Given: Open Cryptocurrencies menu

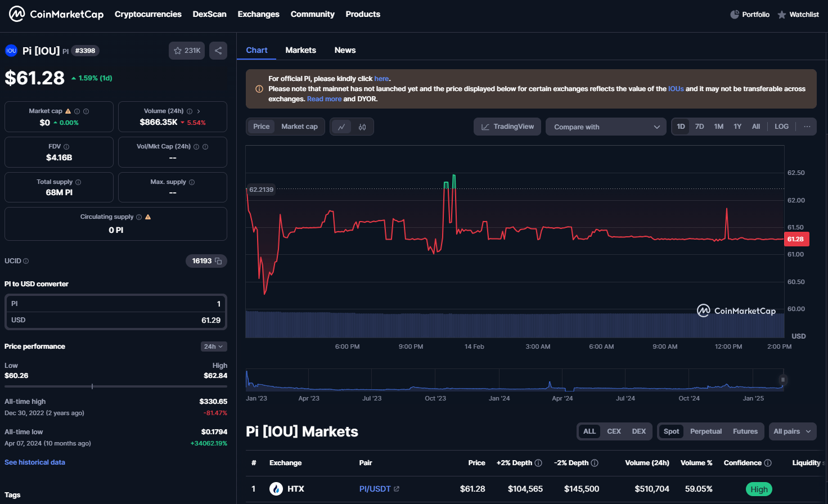Looking at the screenshot, I should click(148, 14).
